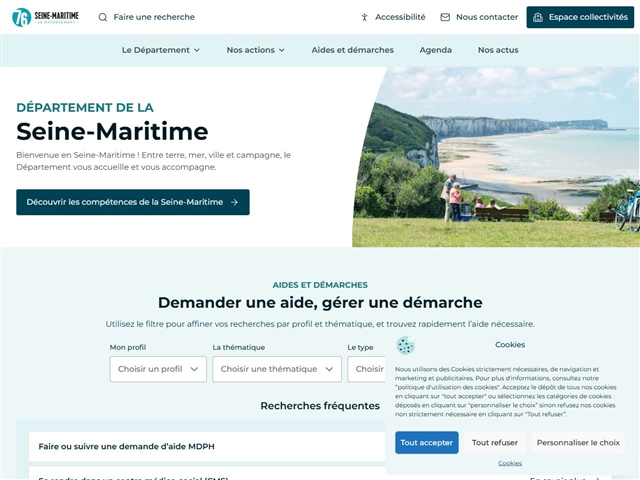Viewport: 640px width, 480px height.
Task: Click the search magnifier icon
Action: coord(103,17)
